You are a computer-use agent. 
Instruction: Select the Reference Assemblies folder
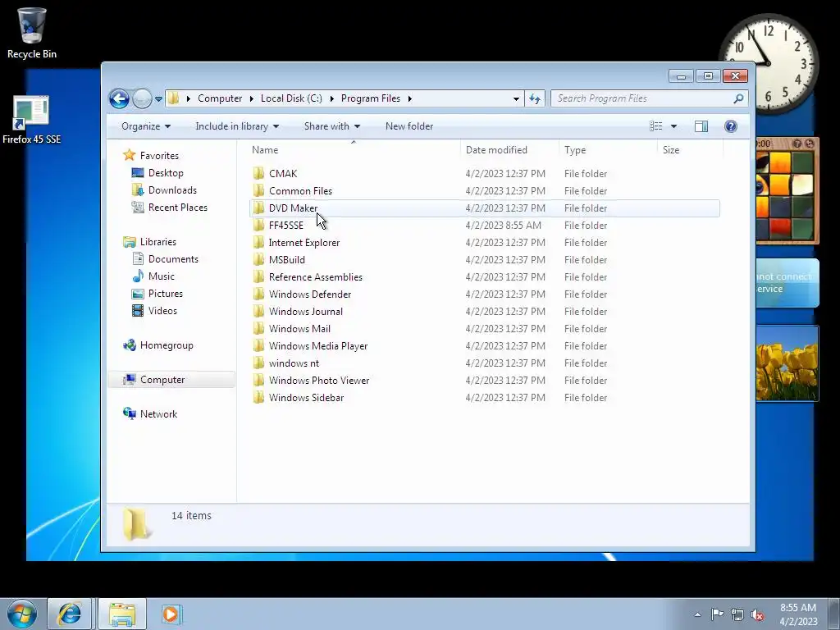click(485, 277)
